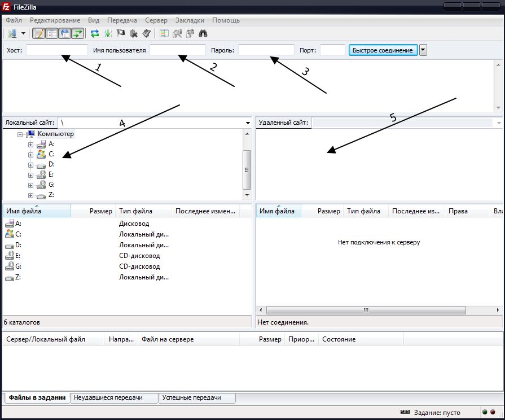Expand the D: drive tree node

[x=30, y=165]
